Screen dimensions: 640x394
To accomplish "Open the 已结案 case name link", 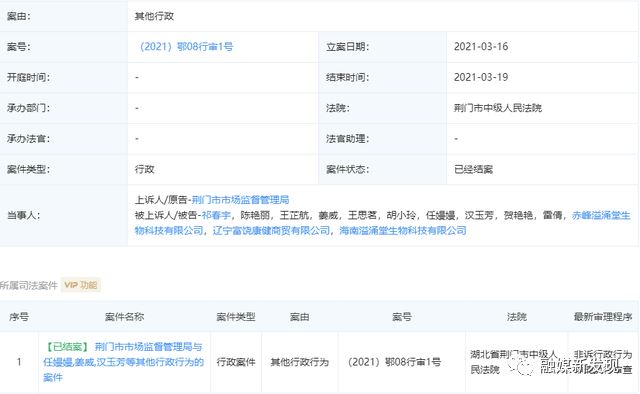I will [124, 362].
